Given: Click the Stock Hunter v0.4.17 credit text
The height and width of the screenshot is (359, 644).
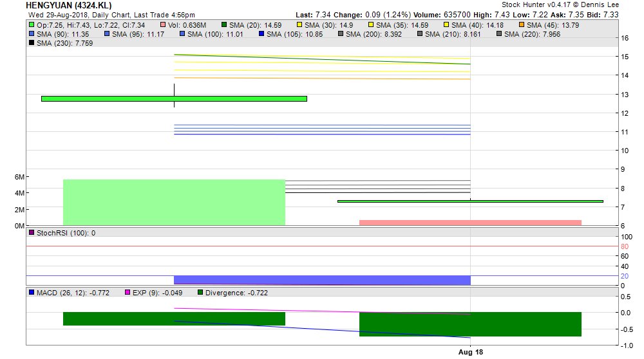Looking at the screenshot, I should tap(560, 5).
